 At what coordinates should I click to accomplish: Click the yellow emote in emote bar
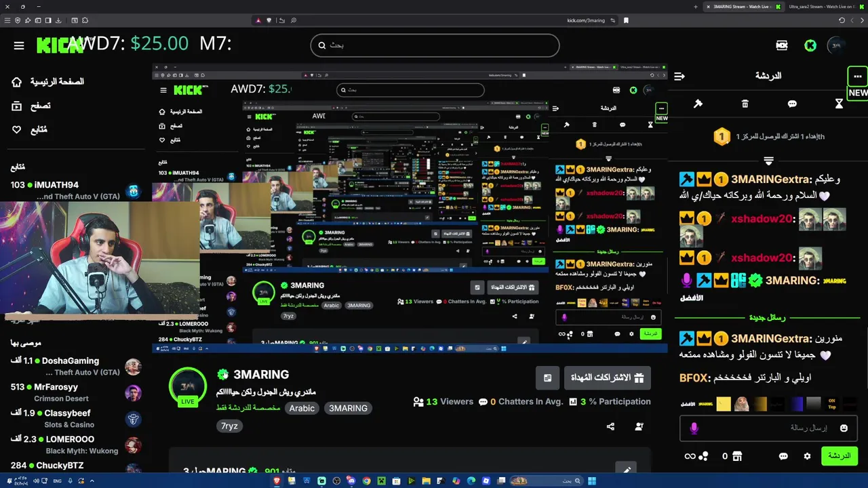pyautogui.click(x=724, y=404)
